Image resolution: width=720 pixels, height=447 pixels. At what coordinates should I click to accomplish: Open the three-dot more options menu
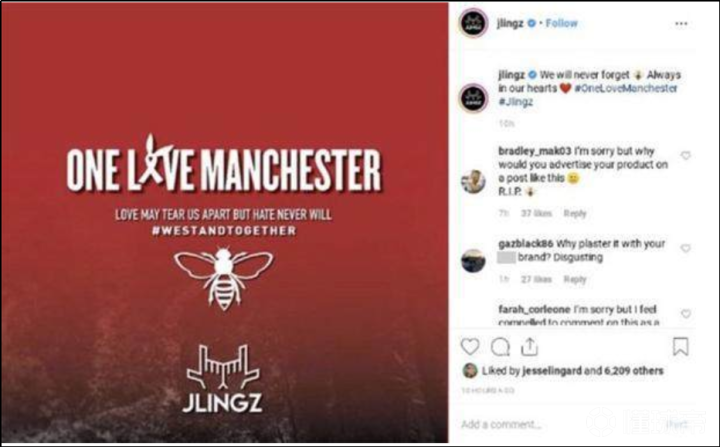[x=681, y=24]
